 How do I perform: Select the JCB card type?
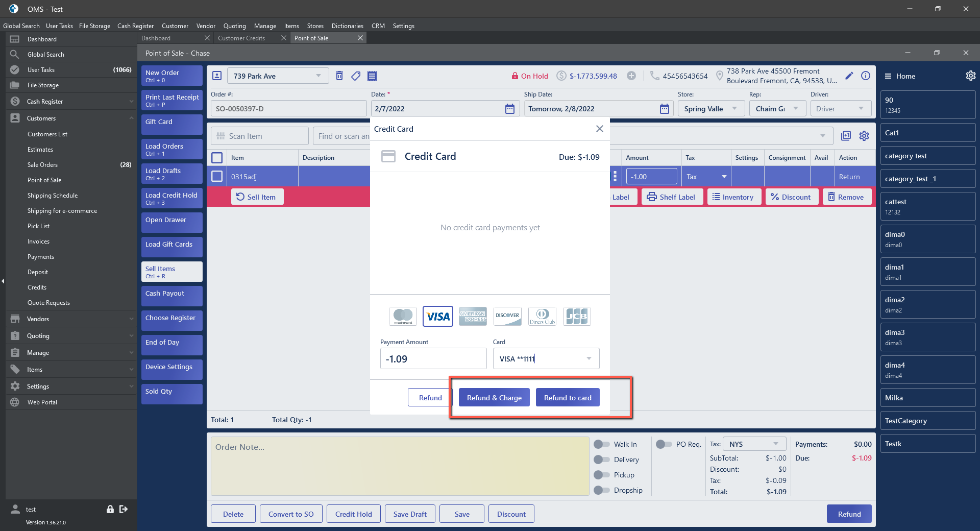tap(577, 316)
